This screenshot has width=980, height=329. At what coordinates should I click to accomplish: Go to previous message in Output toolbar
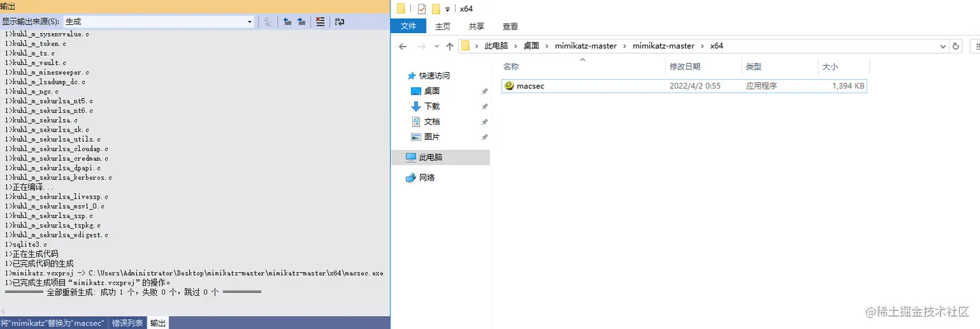(288, 21)
